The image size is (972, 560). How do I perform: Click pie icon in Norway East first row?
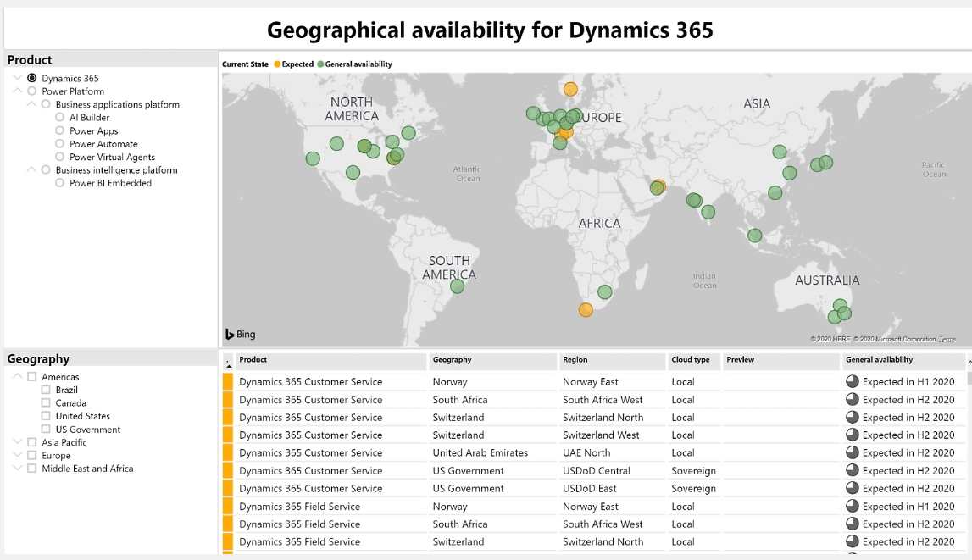853,381
